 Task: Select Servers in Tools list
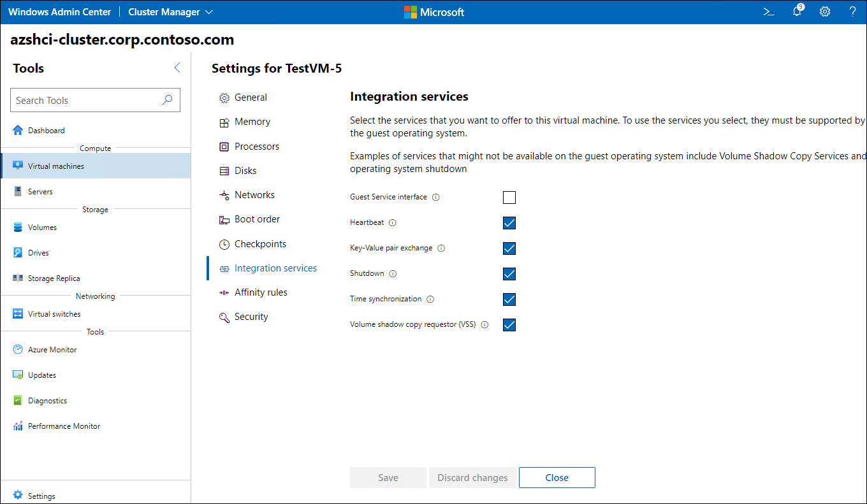coord(96,192)
